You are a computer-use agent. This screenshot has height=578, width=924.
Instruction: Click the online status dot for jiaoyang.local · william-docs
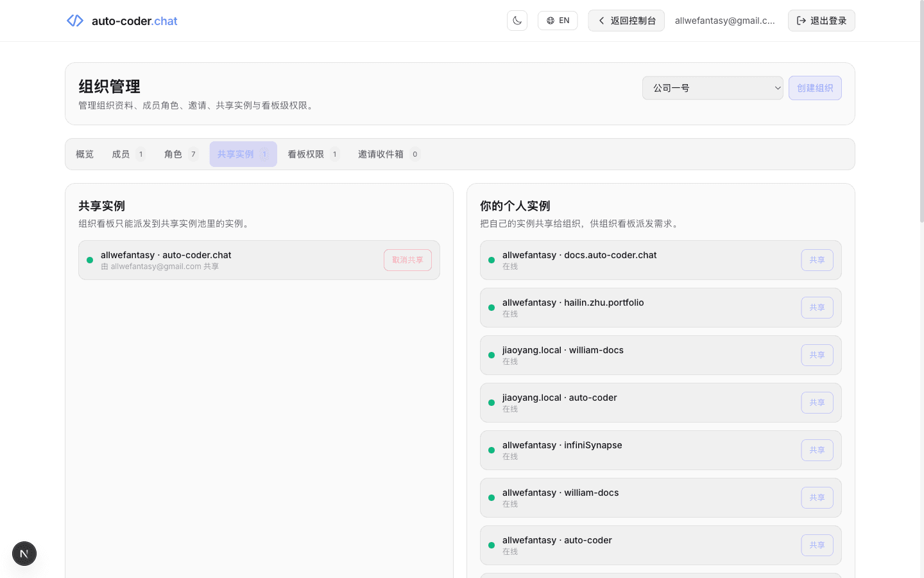(492, 355)
